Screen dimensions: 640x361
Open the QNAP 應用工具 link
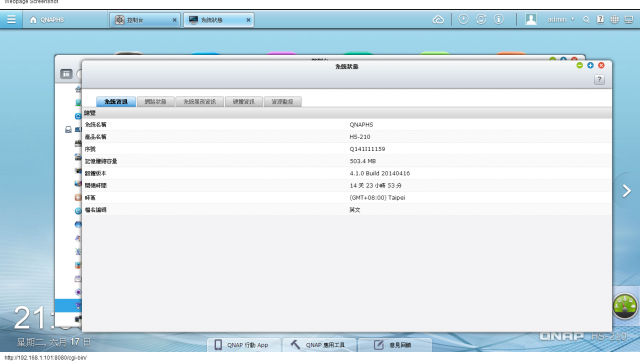click(318, 345)
